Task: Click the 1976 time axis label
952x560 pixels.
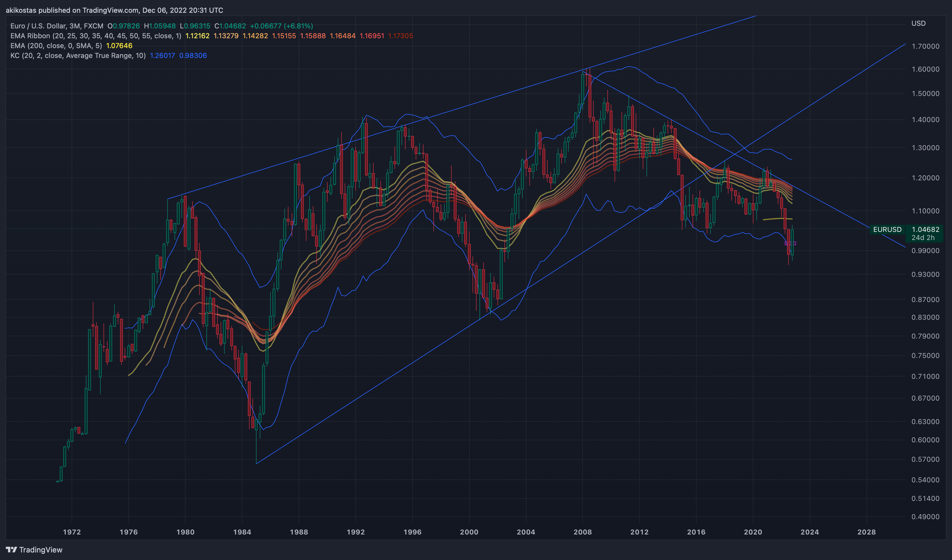Action: pos(128,532)
